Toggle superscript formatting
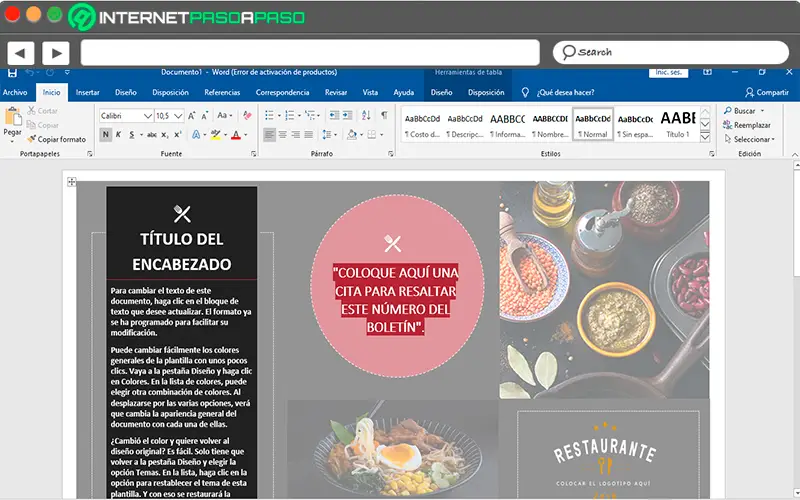 click(178, 135)
